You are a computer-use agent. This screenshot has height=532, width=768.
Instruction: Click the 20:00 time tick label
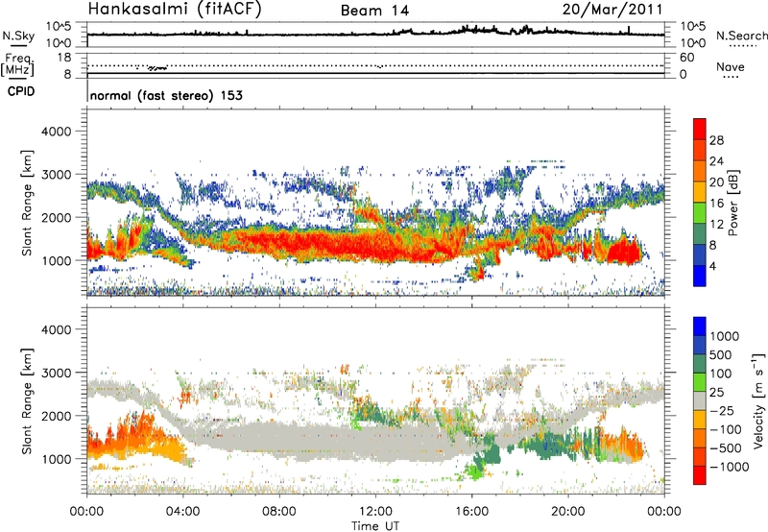point(568,512)
